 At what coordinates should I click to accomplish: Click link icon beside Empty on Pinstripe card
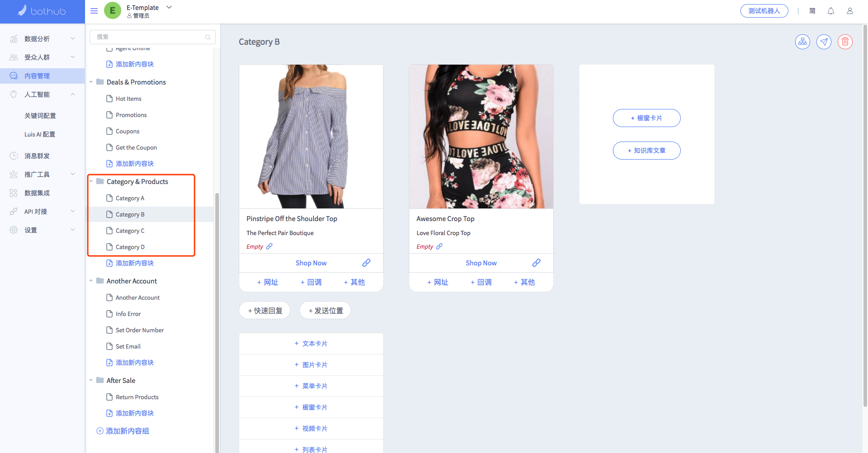point(269,246)
